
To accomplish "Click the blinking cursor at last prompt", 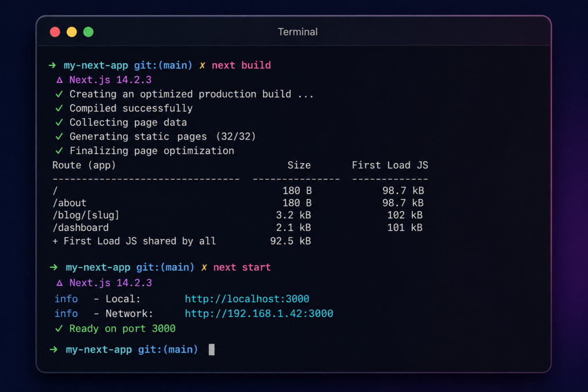I will [x=211, y=350].
